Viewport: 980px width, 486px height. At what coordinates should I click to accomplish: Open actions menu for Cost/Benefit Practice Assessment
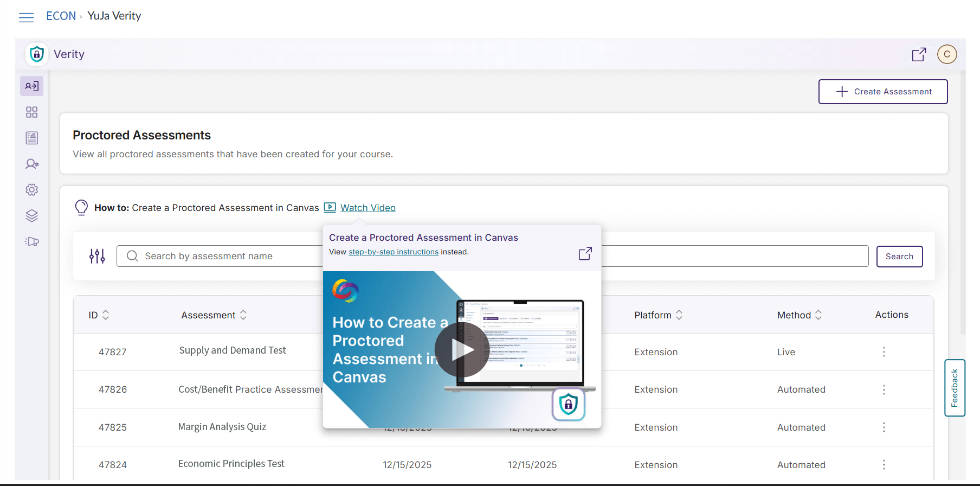884,389
